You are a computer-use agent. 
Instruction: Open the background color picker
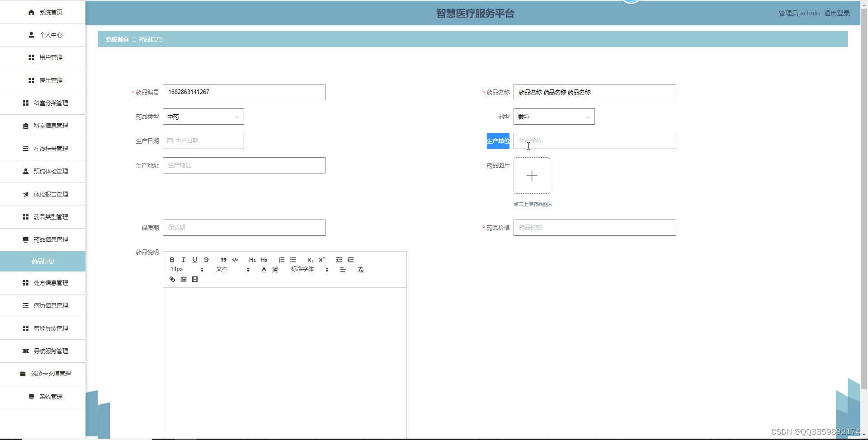point(275,270)
